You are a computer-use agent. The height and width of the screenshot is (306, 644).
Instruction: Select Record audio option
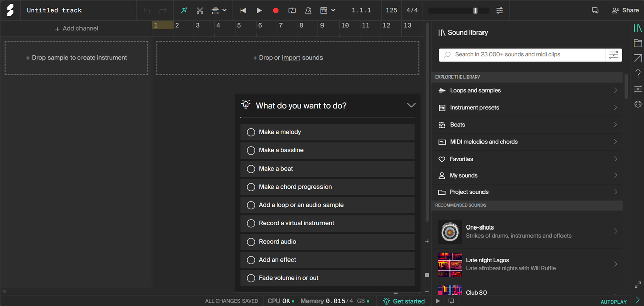coord(328,242)
